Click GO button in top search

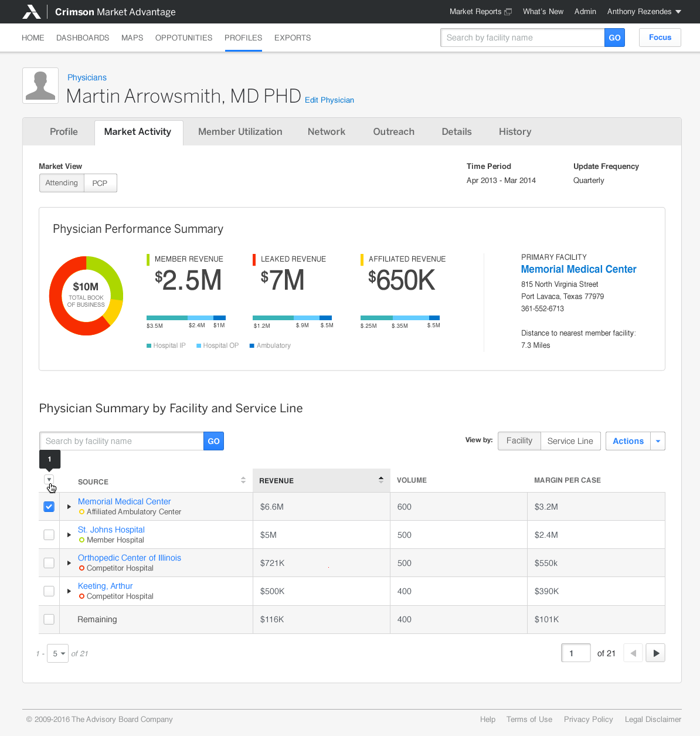(x=614, y=38)
